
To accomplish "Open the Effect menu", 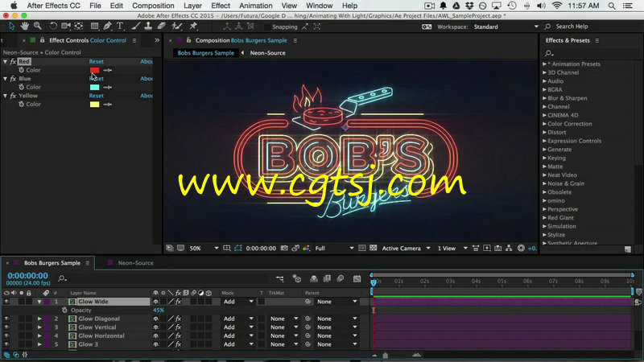I will [x=221, y=6].
